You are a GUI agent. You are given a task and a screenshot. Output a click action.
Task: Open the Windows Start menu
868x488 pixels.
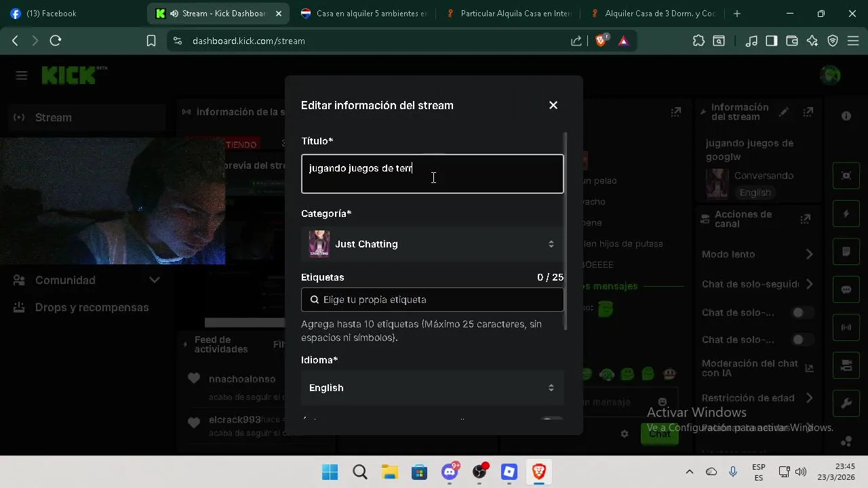[330, 472]
